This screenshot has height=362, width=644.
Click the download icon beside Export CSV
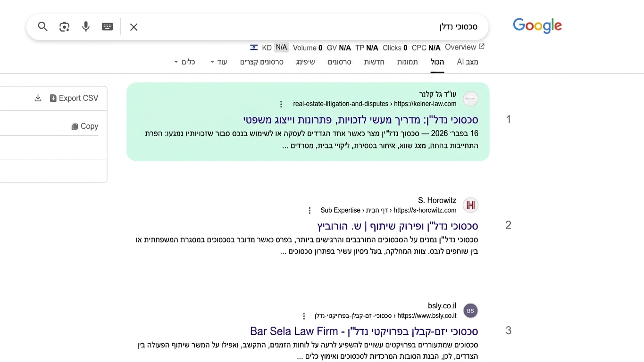tap(38, 98)
